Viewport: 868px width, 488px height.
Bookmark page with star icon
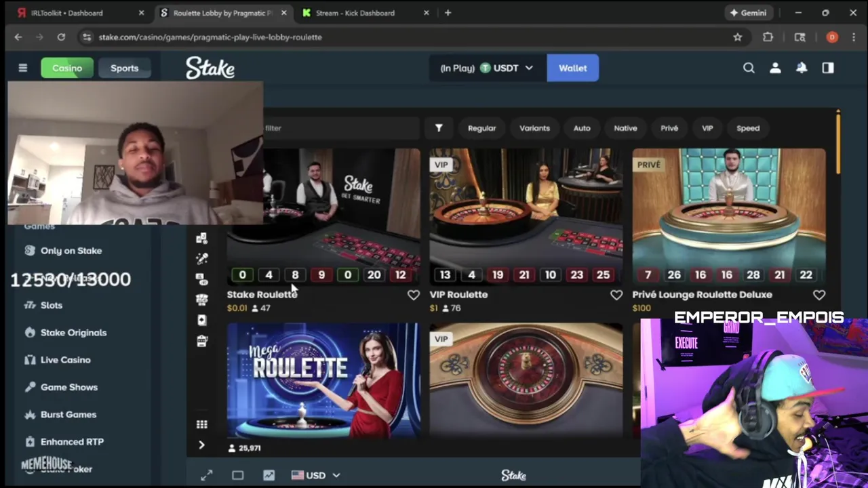coord(738,37)
